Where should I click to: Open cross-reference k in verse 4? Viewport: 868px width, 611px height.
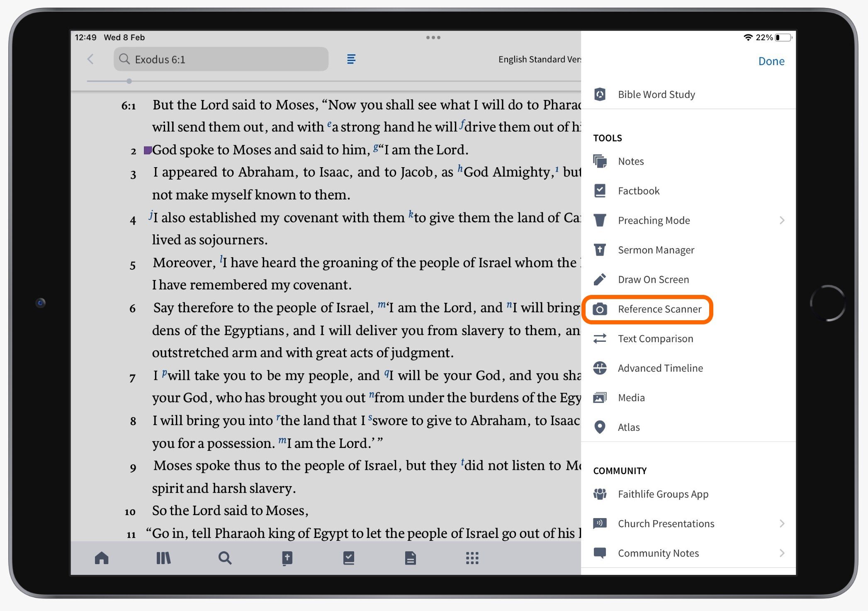pyautogui.click(x=411, y=214)
